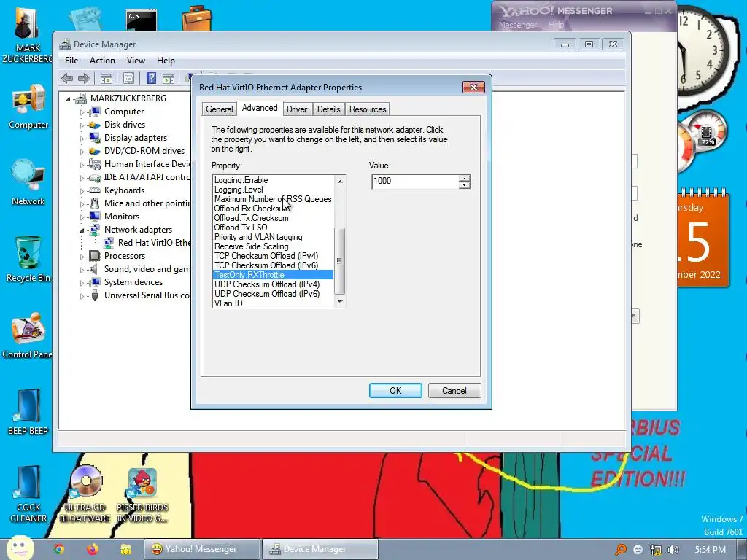Viewport: 747px width, 560px height.
Task: Switch to the General tab
Action: tap(219, 109)
